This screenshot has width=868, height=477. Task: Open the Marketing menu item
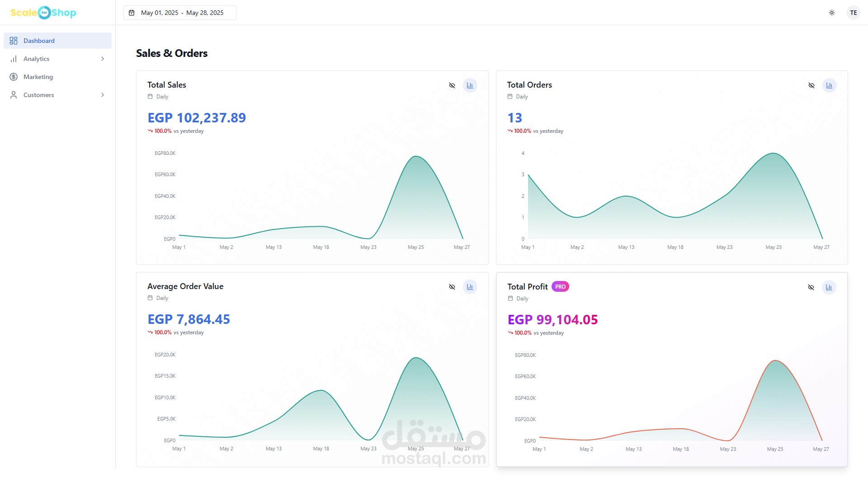pyautogui.click(x=38, y=77)
